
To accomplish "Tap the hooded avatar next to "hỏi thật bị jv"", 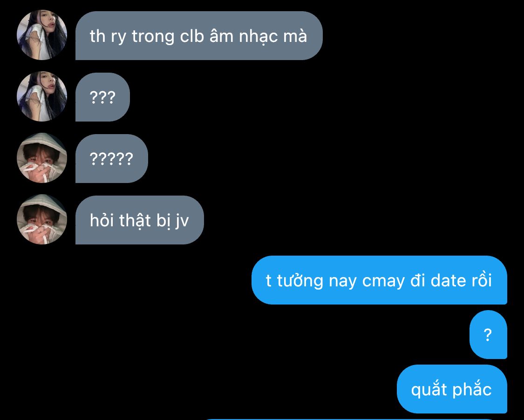I will click(x=42, y=219).
